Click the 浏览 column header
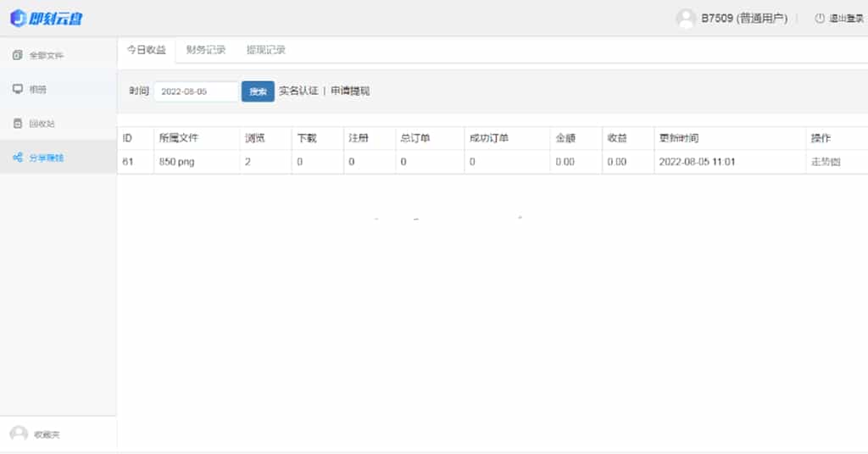 pos(265,138)
